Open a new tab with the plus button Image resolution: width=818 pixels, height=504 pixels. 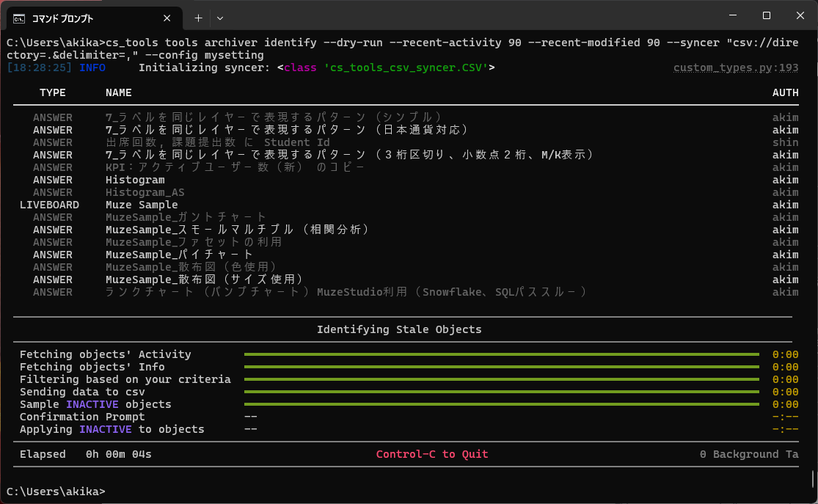[x=198, y=18]
